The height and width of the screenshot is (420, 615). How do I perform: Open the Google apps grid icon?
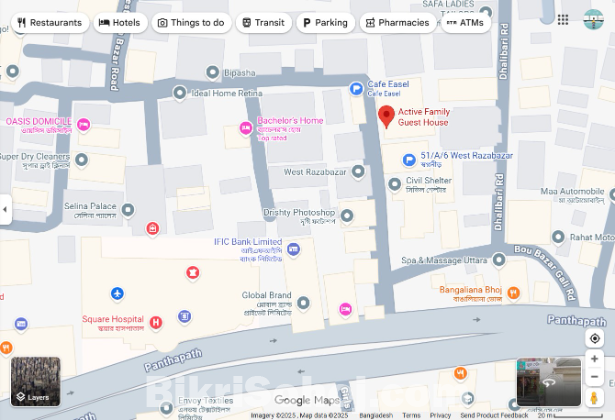563,20
